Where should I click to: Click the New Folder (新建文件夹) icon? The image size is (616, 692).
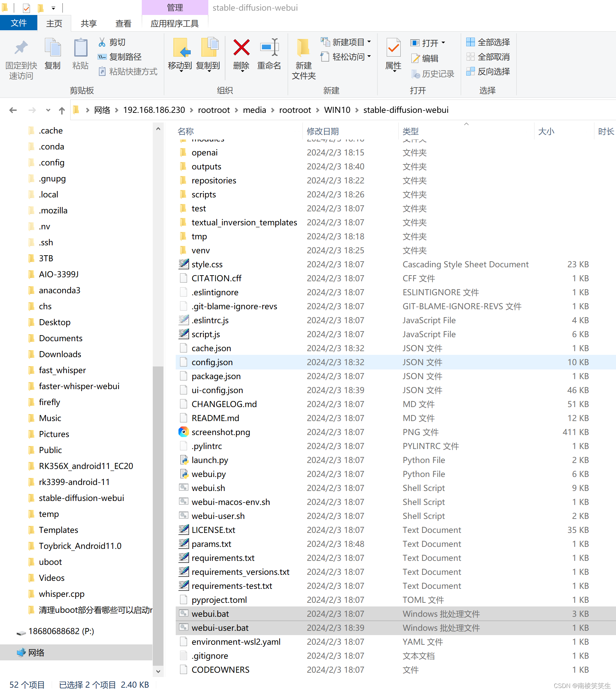(x=303, y=48)
